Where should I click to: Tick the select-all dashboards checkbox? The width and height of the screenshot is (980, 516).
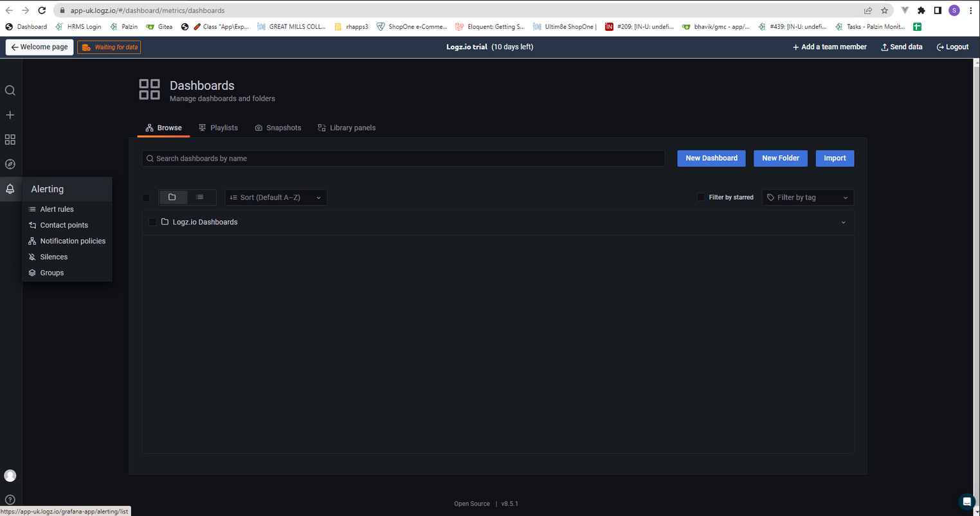(x=146, y=197)
